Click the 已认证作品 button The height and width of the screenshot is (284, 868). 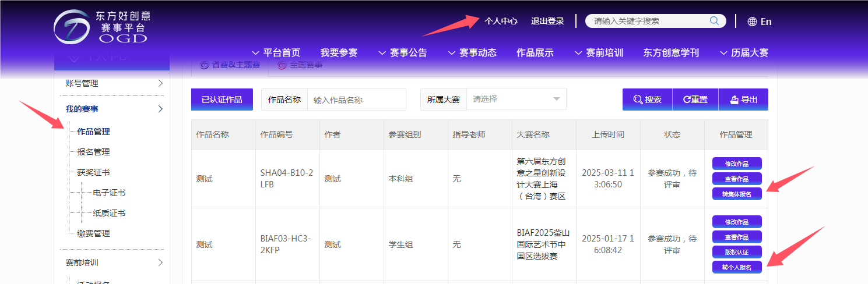pyautogui.click(x=222, y=100)
